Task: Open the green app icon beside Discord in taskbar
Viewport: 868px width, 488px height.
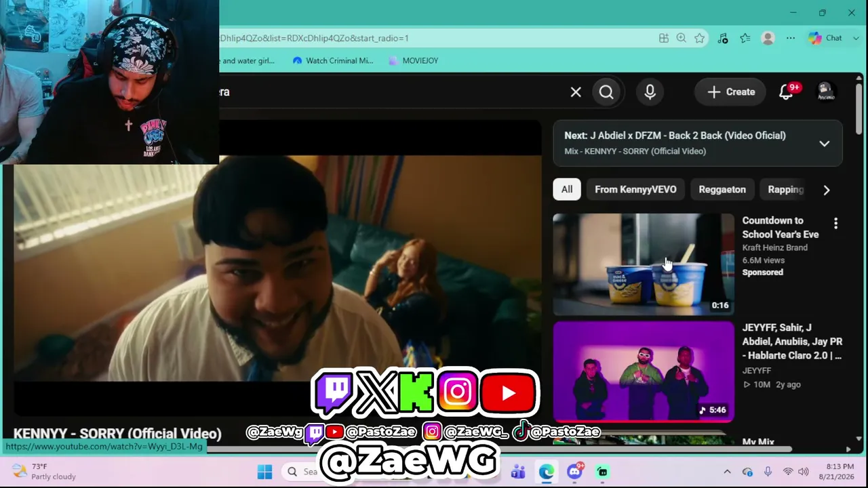Action: pyautogui.click(x=602, y=472)
